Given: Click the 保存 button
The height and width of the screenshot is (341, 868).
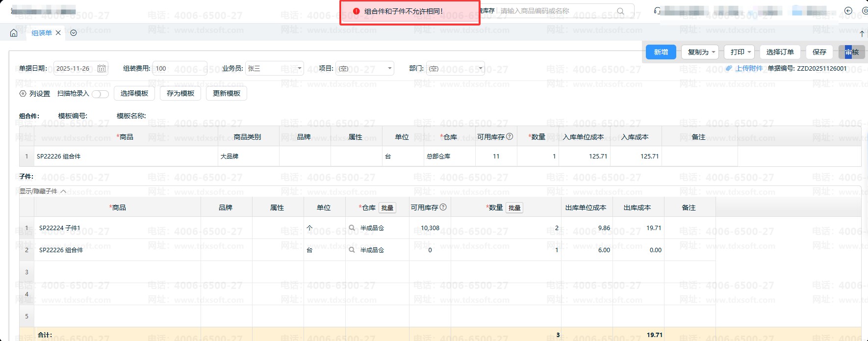Looking at the screenshot, I should tap(819, 52).
